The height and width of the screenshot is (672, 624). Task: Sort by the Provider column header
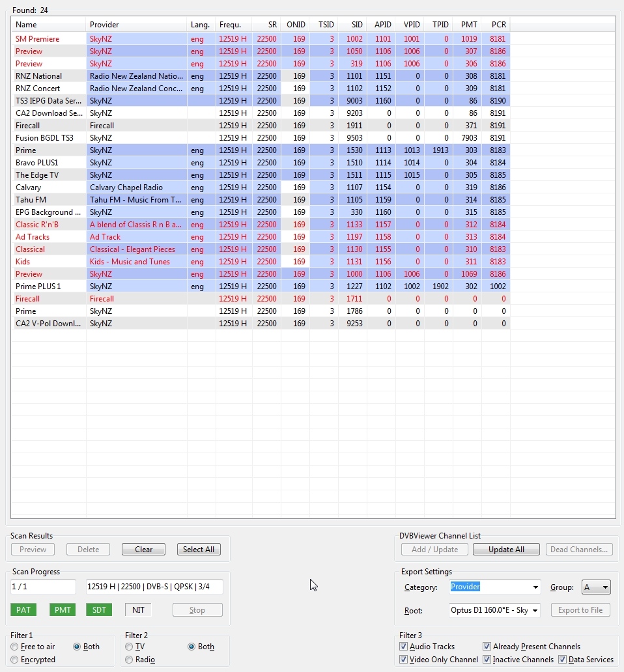point(135,25)
